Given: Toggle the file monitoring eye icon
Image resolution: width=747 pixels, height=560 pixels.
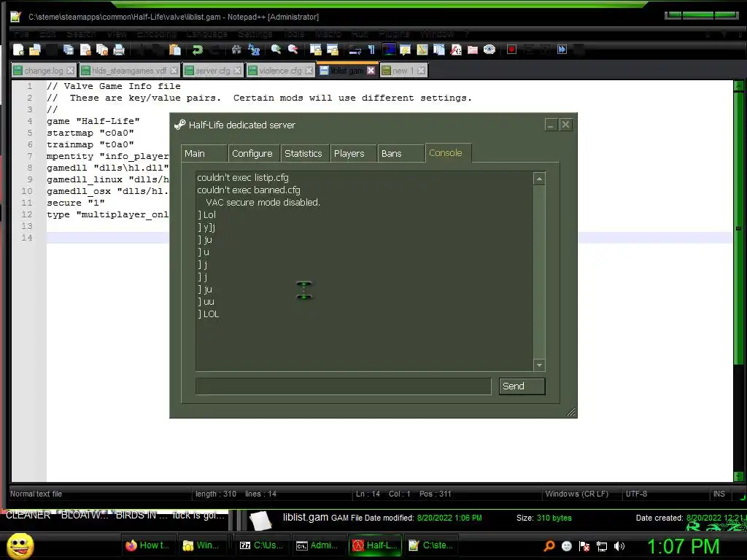Looking at the screenshot, I should [489, 50].
